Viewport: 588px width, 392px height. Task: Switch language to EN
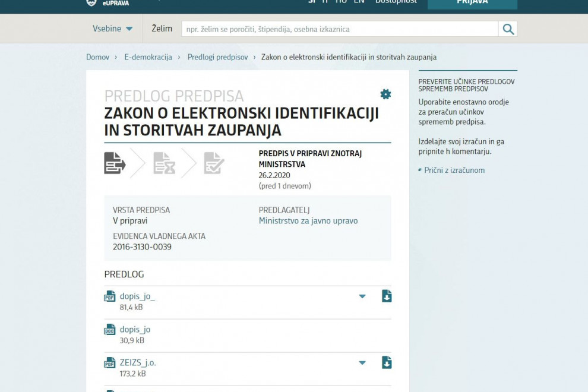pyautogui.click(x=359, y=2)
